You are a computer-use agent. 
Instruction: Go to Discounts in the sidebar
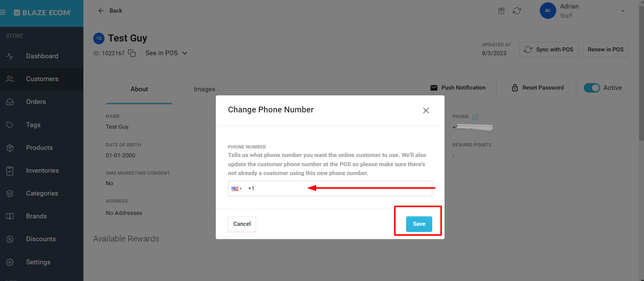[42, 239]
